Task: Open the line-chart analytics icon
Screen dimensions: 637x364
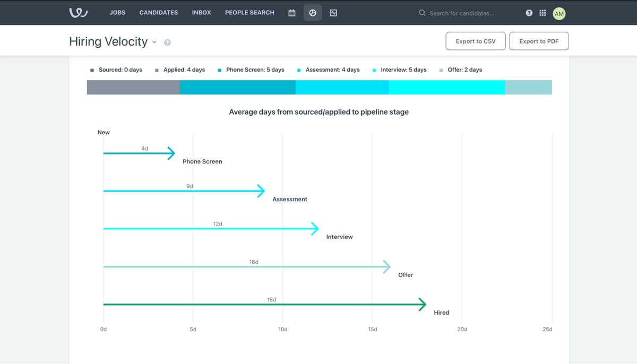Action: 333,12
